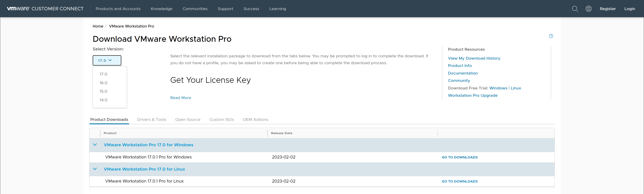Click the Windows row release date 2023-02-02
Viewport: 644px width, 194px height.
point(284,157)
